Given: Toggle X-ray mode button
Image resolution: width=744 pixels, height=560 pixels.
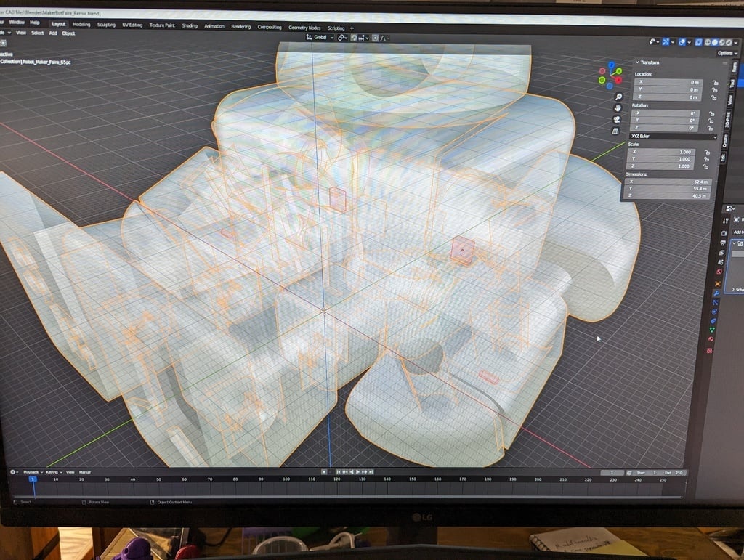Looking at the screenshot, I should click(x=698, y=42).
